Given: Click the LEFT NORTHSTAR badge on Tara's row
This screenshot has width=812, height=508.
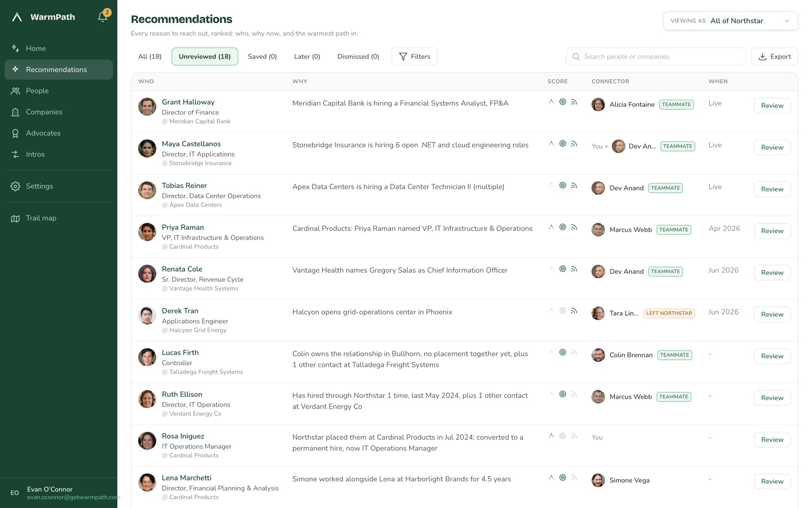Looking at the screenshot, I should pyautogui.click(x=669, y=313).
